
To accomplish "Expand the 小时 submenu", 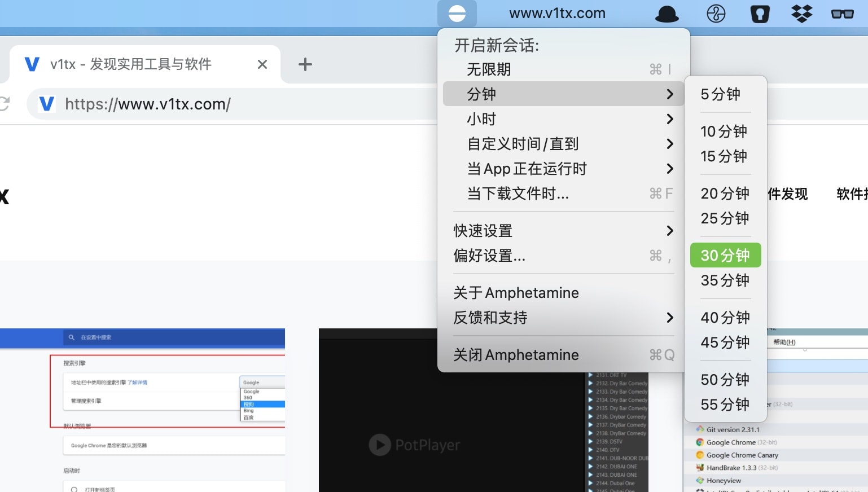I will tap(564, 119).
